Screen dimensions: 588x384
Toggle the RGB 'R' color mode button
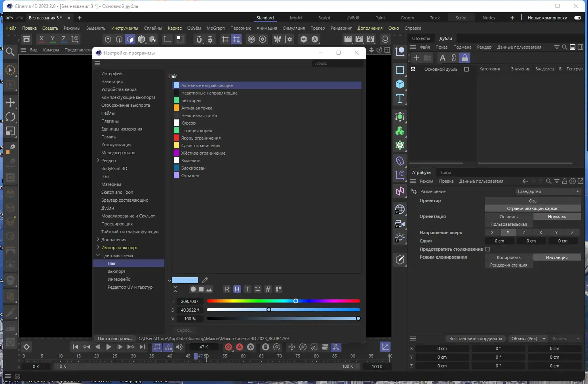[227, 289]
